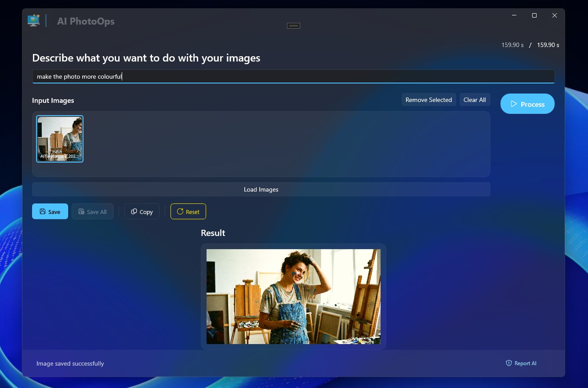Screen dimensions: 588x388
Task: Click the yellow Reset refresh icon
Action: (179, 211)
